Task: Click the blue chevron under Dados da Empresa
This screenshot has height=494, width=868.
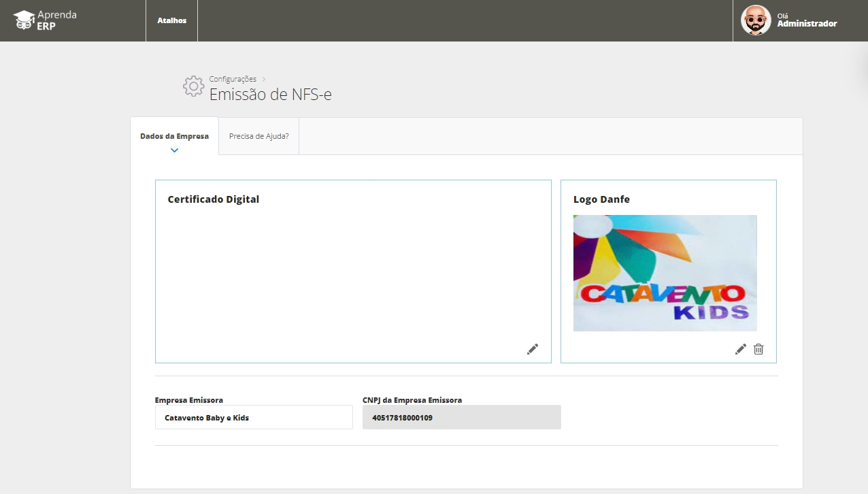Action: pos(174,150)
